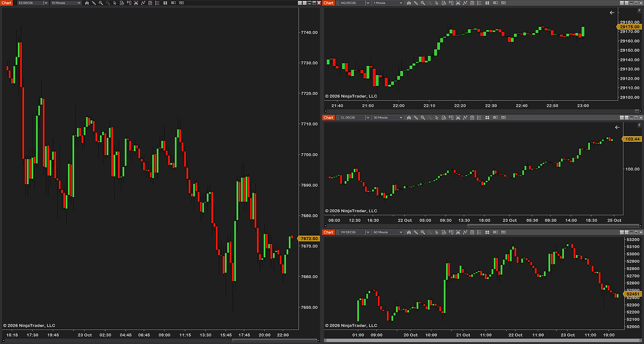Open drawing tools pencil in CL chart toolbar

point(416,117)
